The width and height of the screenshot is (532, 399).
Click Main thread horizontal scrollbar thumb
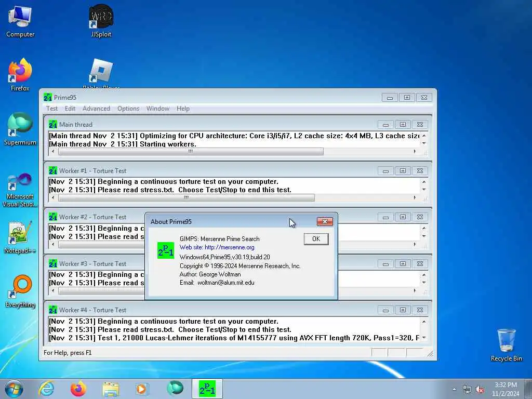coord(191,151)
